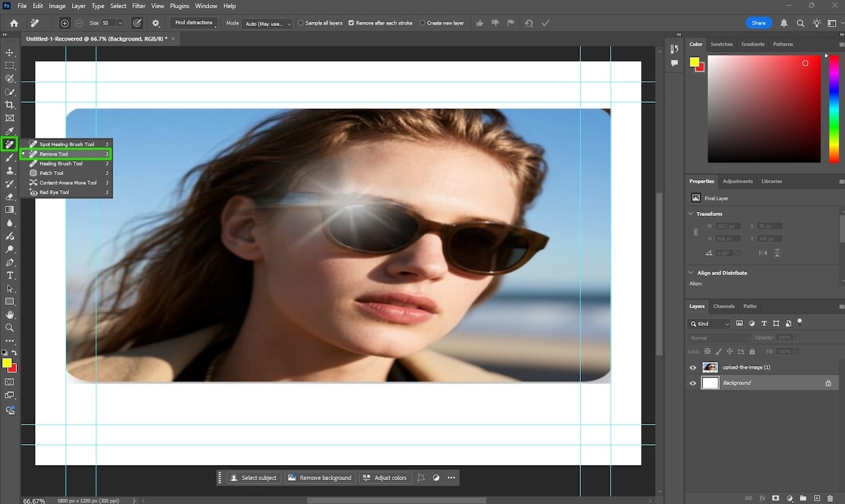This screenshot has width=845, height=504.
Task: Toggle filter for pixel layers
Action: point(739,324)
